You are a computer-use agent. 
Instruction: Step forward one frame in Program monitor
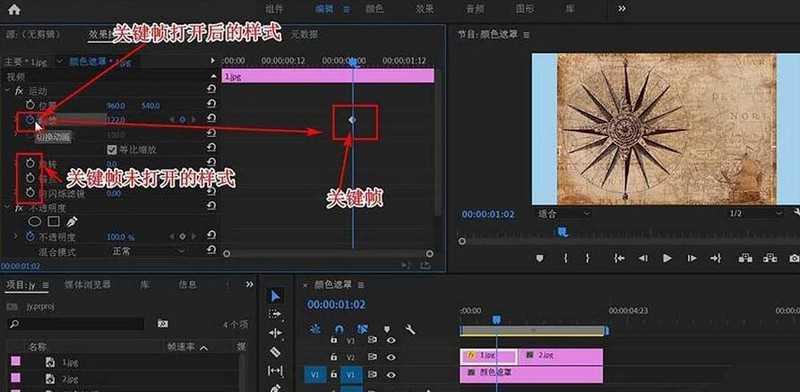pyautogui.click(x=691, y=258)
